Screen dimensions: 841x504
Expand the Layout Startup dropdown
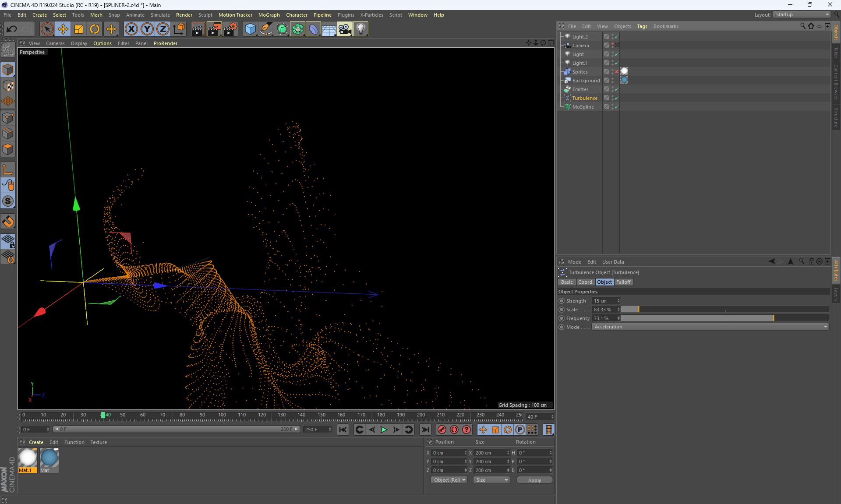coord(802,15)
